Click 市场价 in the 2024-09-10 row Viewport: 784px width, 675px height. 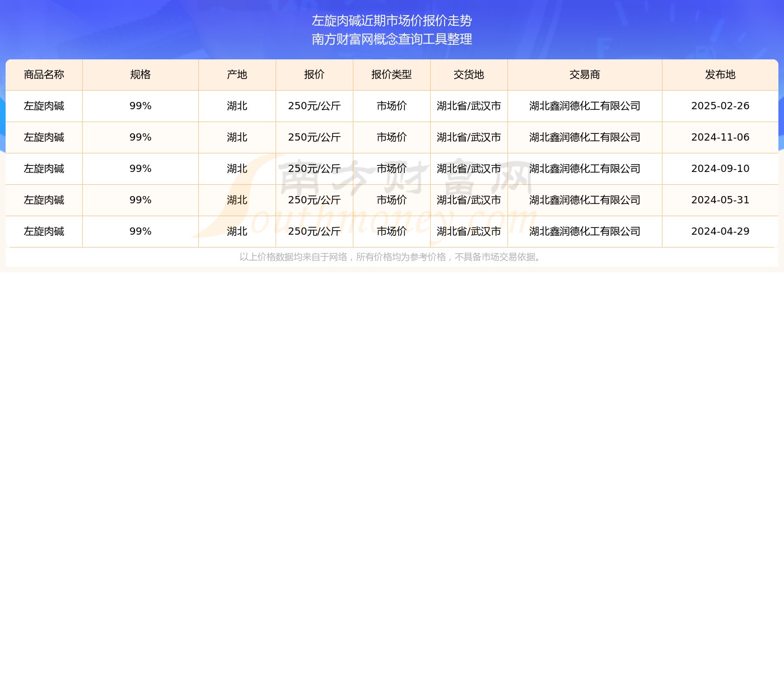point(392,169)
